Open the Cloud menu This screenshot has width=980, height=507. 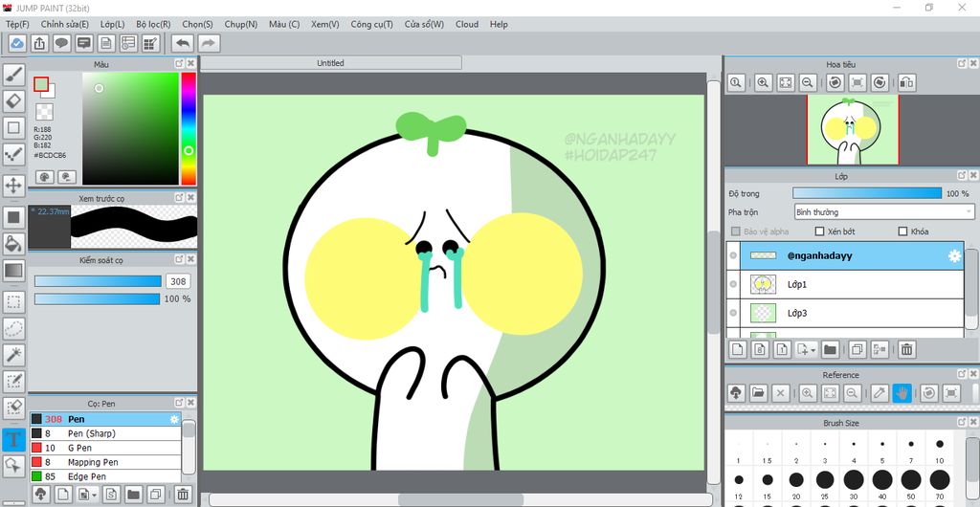coord(467,24)
